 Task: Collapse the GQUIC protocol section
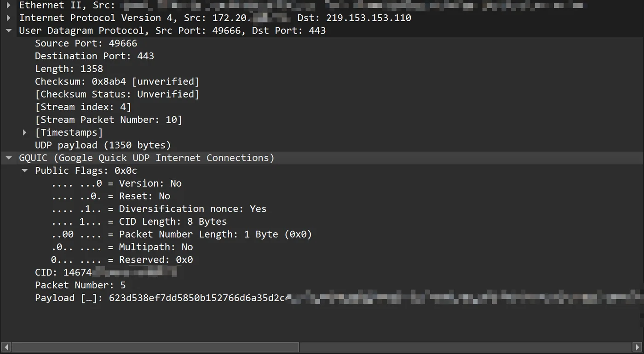coord(8,158)
